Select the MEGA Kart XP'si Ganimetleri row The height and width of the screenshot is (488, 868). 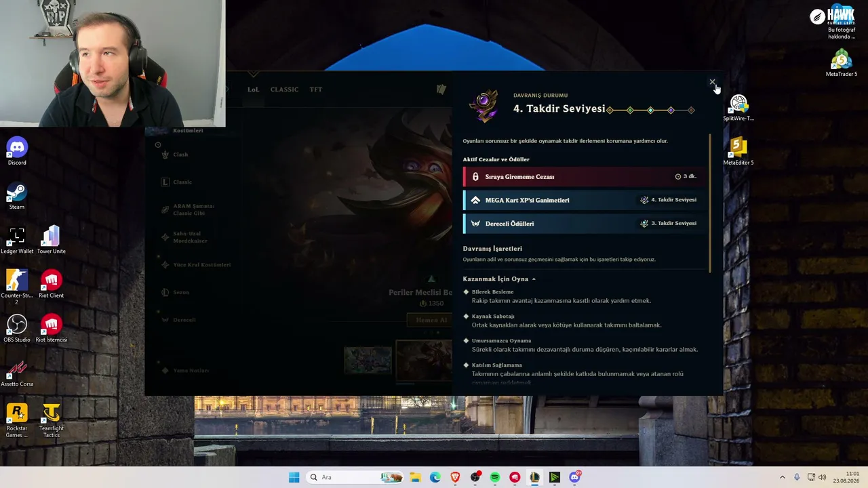coord(583,200)
